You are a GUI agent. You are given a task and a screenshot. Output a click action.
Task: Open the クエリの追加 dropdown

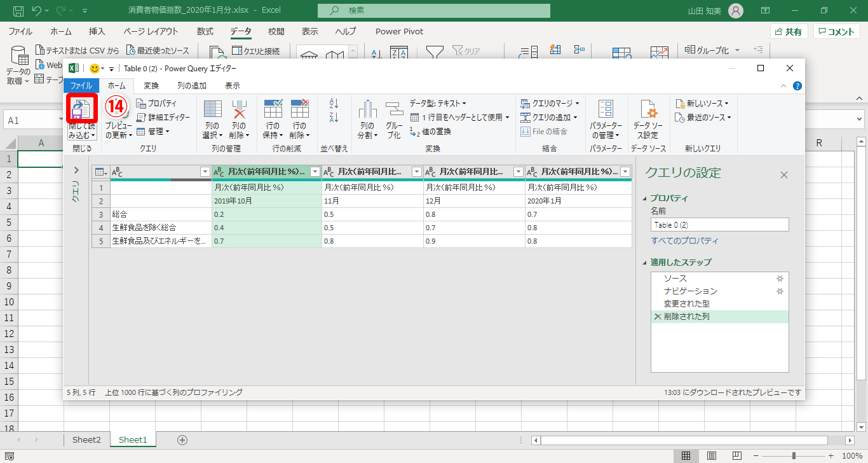pyautogui.click(x=549, y=117)
